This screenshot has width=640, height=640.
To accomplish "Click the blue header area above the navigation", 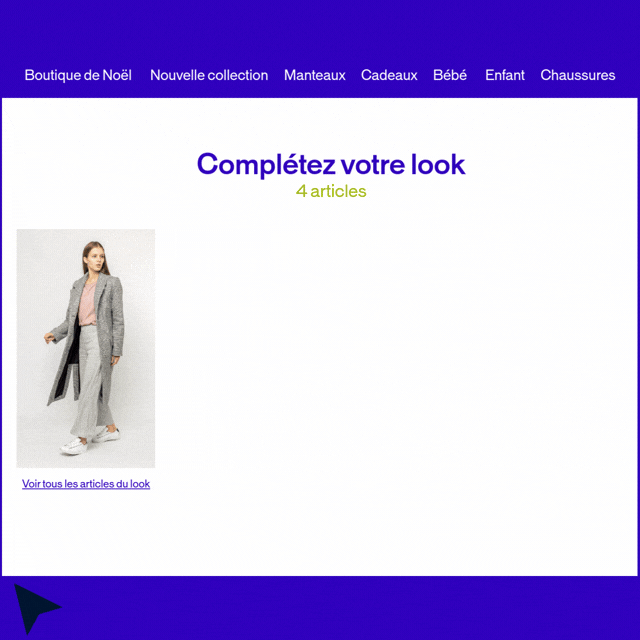I will pos(320,29).
